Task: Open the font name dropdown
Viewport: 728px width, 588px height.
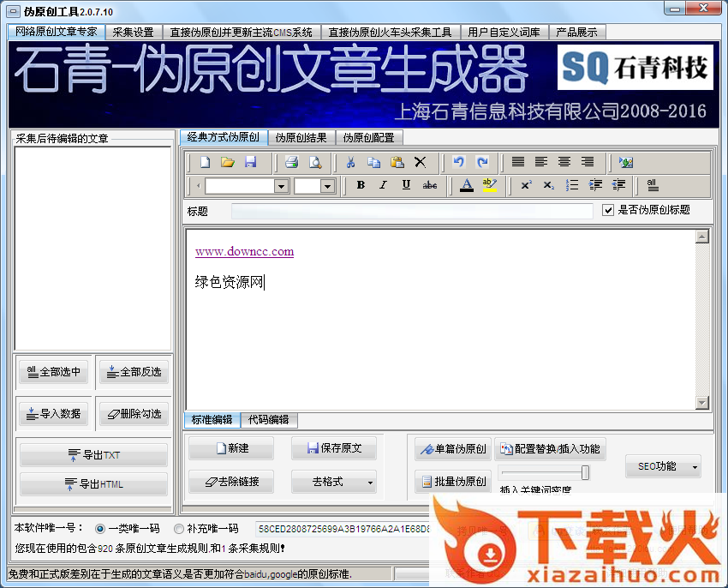Action: click(281, 186)
